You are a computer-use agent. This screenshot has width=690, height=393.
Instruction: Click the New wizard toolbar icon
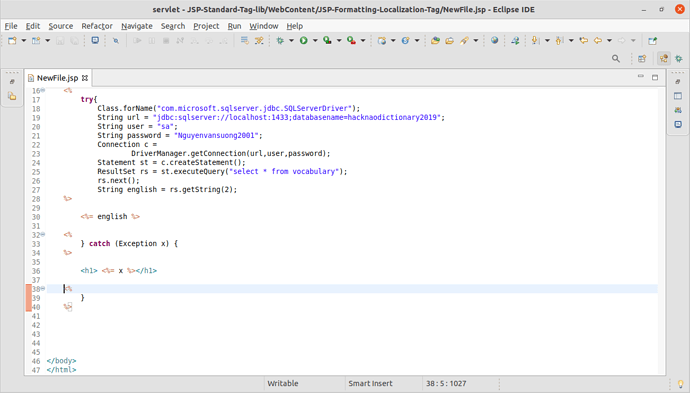point(12,40)
